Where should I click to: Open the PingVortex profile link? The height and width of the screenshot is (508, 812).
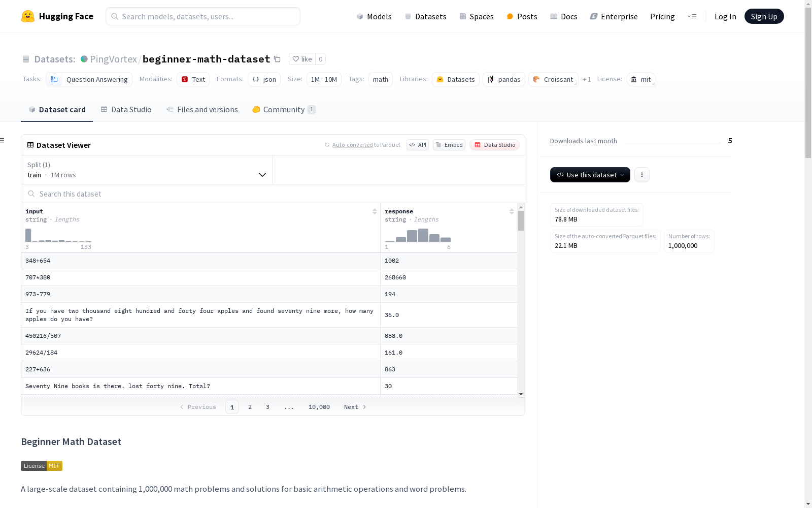(113, 59)
